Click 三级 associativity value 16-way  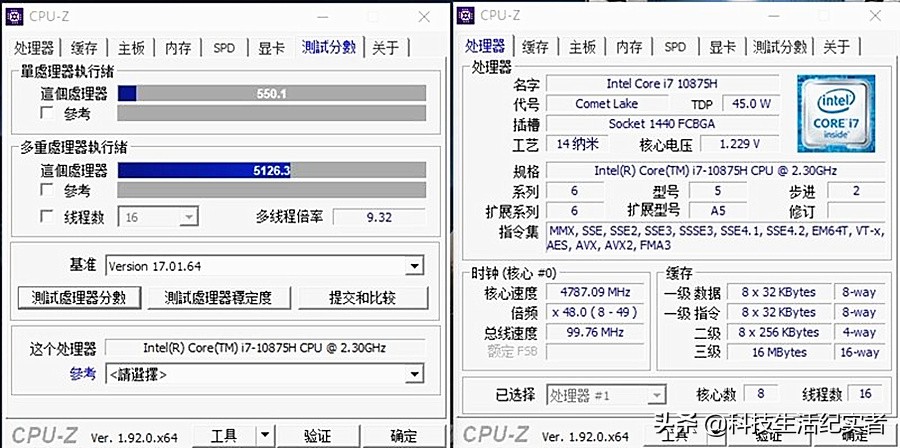point(860,352)
